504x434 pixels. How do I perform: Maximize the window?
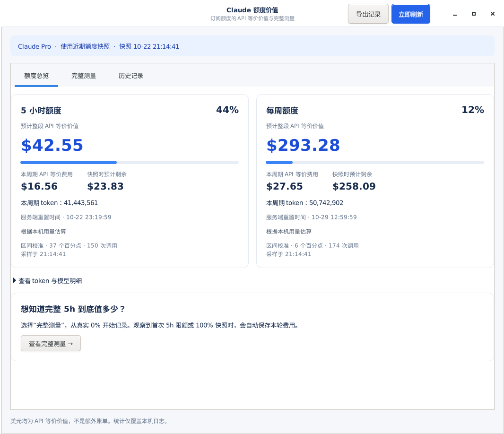click(x=473, y=14)
